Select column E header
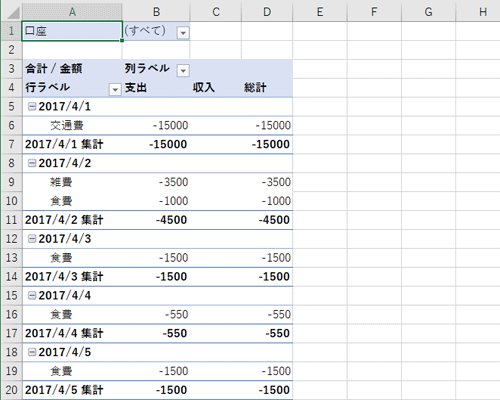This screenshot has width=500, height=400. [320, 12]
